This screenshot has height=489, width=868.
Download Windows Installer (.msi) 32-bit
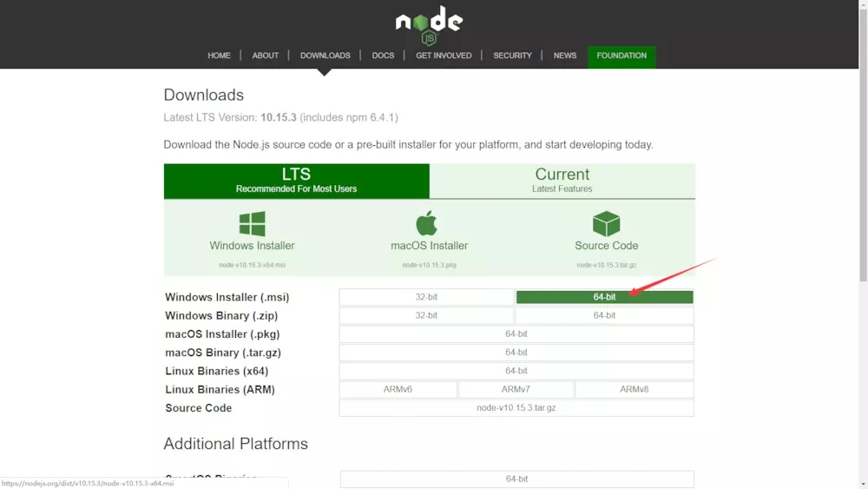point(426,297)
